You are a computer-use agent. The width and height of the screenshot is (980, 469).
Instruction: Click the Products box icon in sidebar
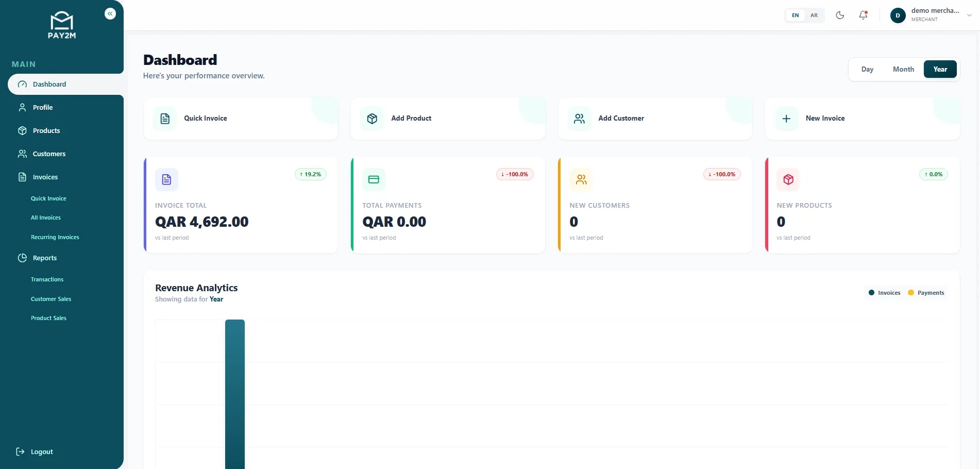[x=22, y=130]
